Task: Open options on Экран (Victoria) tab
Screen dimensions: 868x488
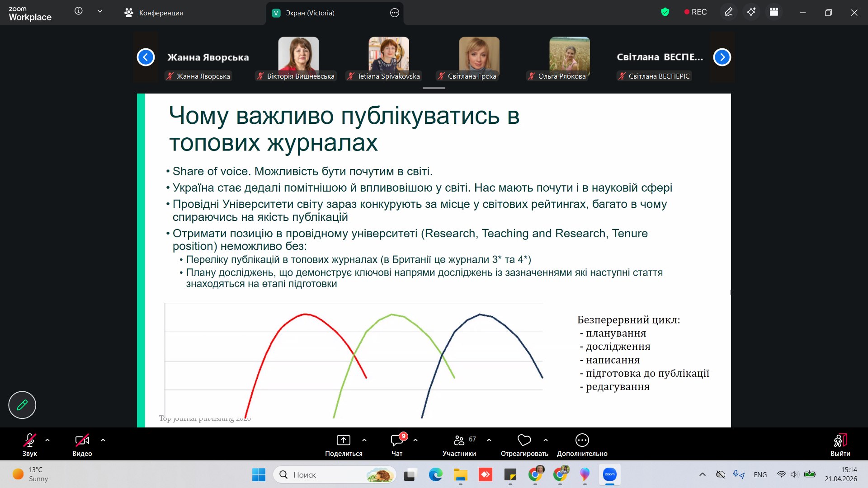Action: click(x=394, y=13)
